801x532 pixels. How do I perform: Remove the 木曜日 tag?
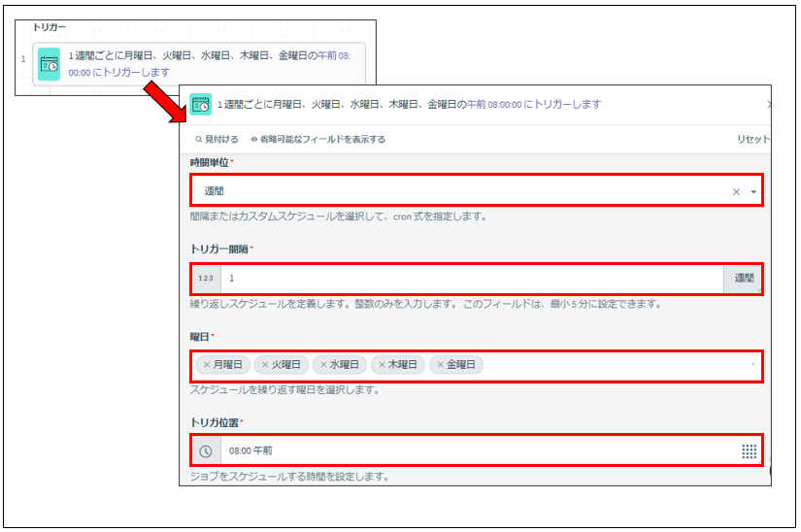tap(382, 365)
